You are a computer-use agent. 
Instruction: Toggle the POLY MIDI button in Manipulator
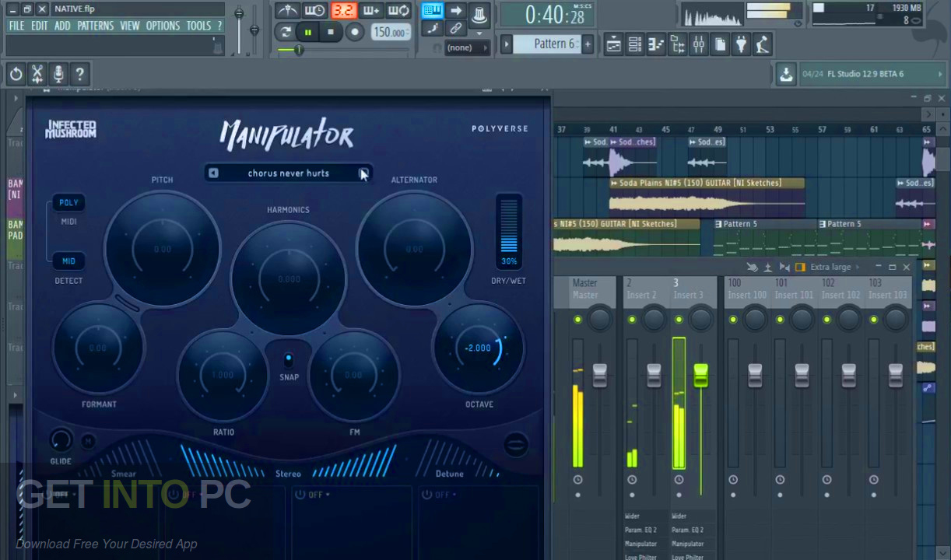coord(68,203)
